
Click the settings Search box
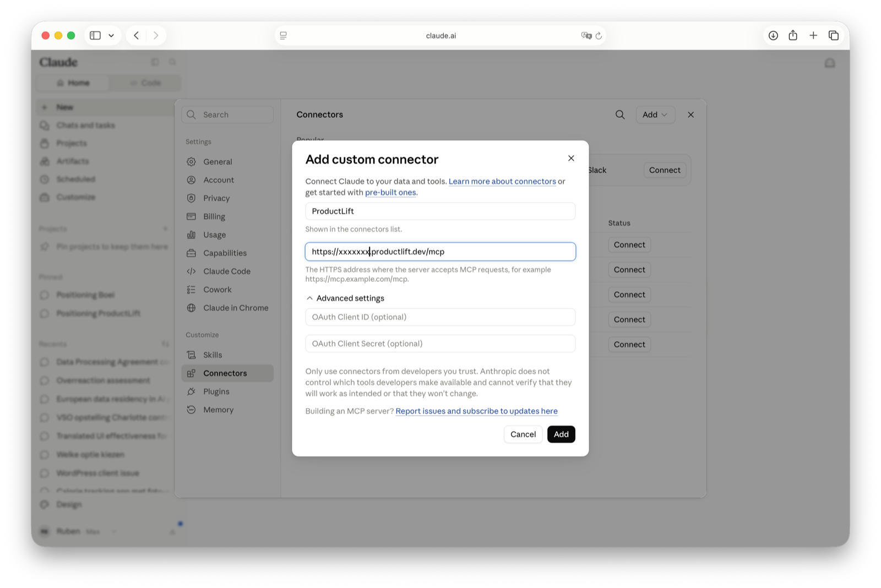227,115
